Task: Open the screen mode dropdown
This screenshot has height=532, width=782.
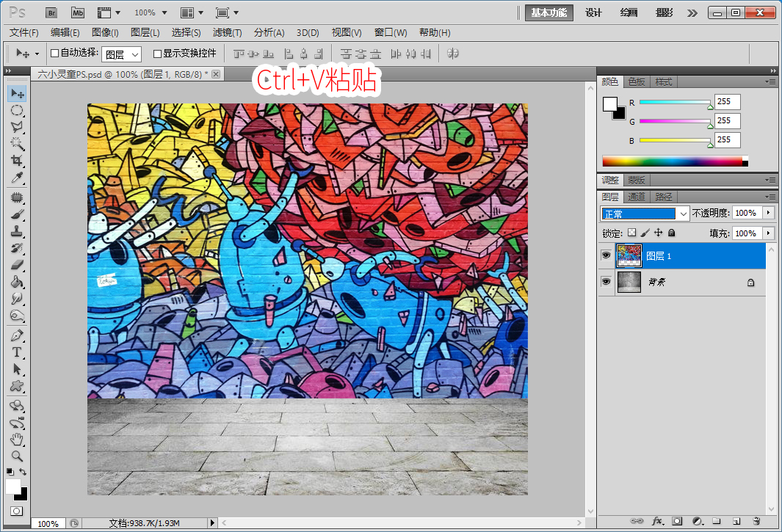Action: [x=228, y=13]
